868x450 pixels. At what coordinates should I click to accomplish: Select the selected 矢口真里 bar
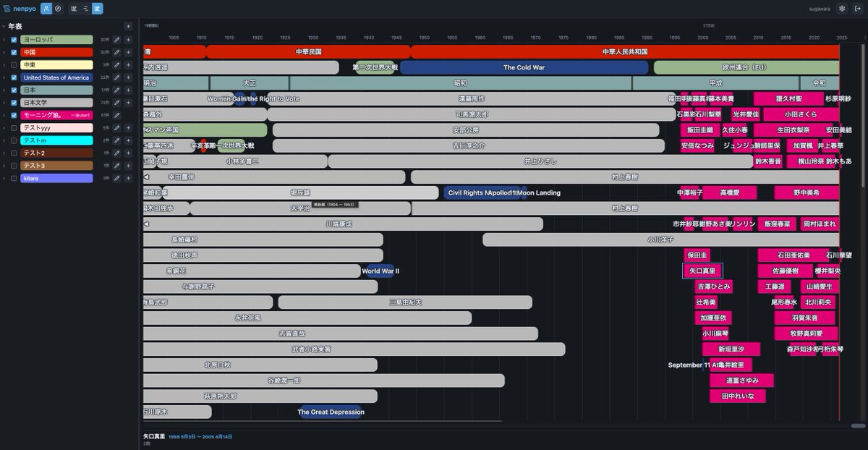[702, 271]
